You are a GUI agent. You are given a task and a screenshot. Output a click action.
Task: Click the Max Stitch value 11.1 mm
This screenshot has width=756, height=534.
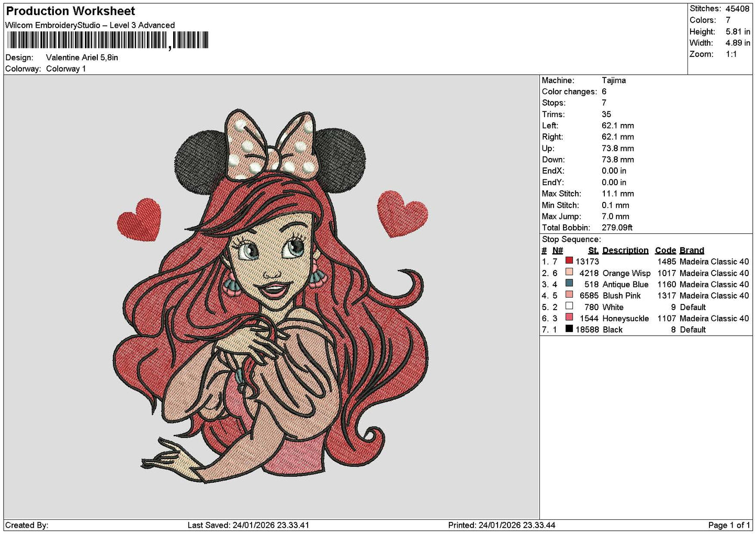pyautogui.click(x=617, y=194)
